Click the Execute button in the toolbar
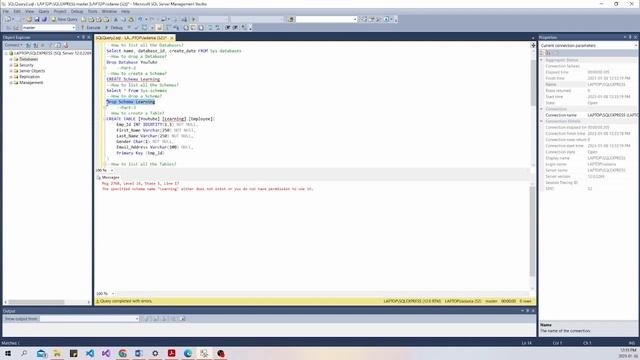 pos(90,28)
